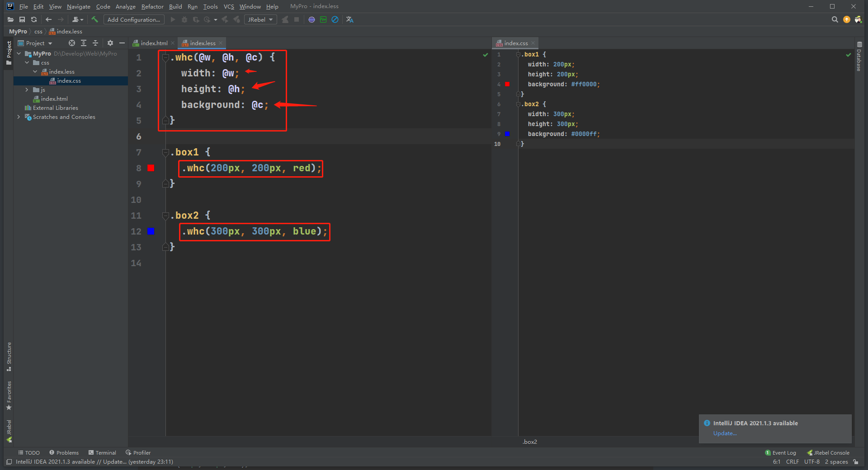868x470 pixels.
Task: Open file via the Open toolbar icon
Action: click(x=10, y=19)
